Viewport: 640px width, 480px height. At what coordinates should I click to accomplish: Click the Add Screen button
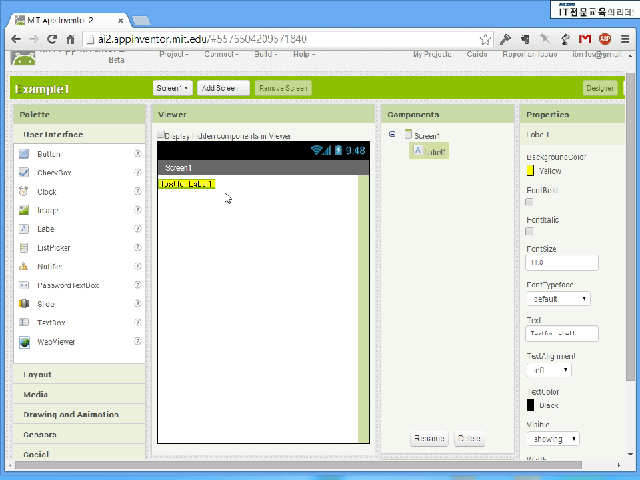[x=223, y=88]
